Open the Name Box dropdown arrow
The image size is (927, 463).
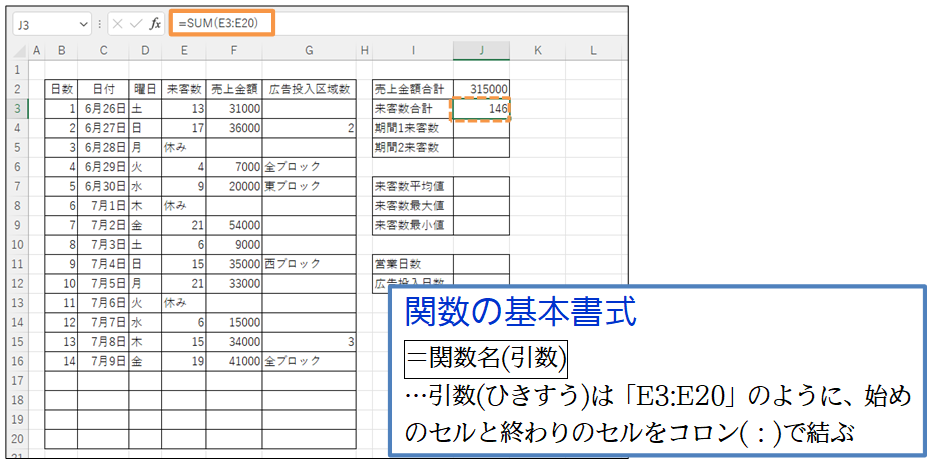coord(82,23)
